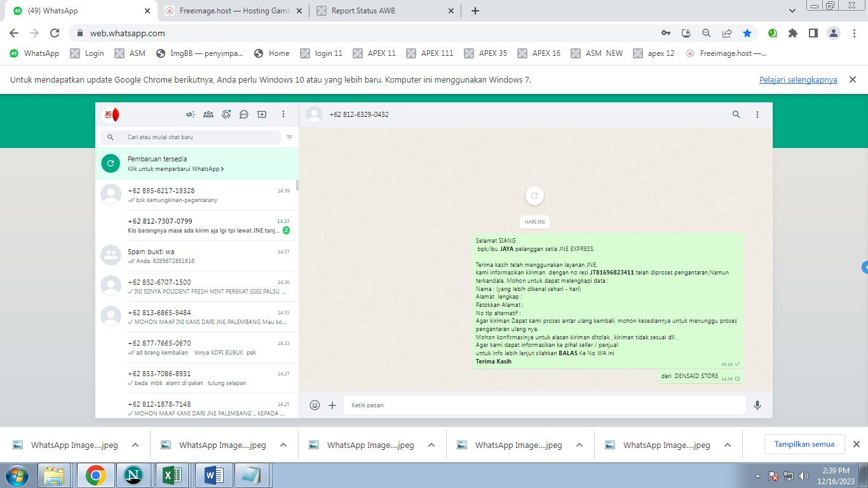Close the downloads bar

pyautogui.click(x=856, y=444)
